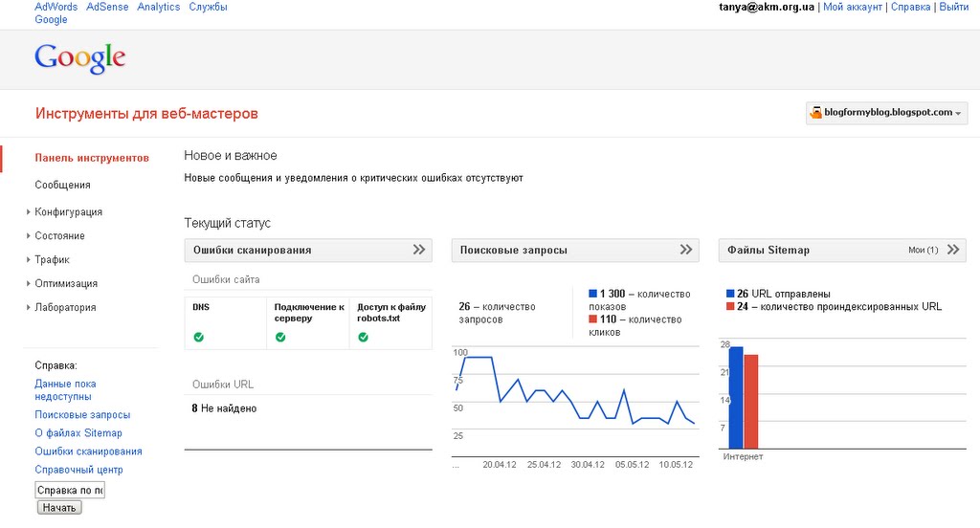Click the Google logo
The width and height of the screenshot is (980, 528).
tap(80, 58)
